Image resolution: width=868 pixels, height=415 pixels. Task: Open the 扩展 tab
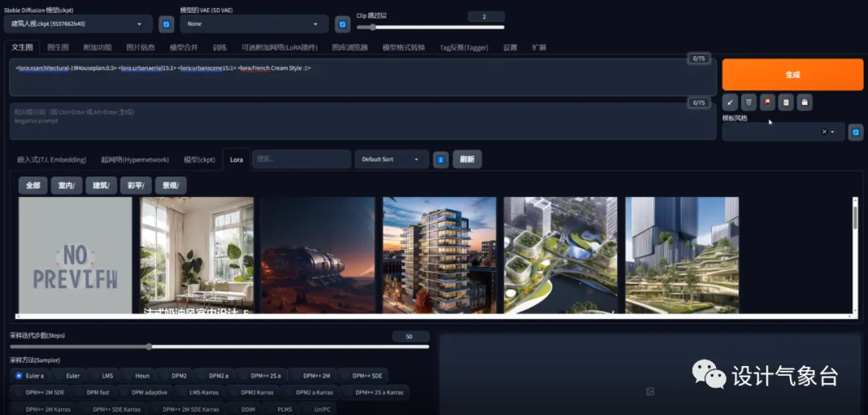[x=538, y=47]
